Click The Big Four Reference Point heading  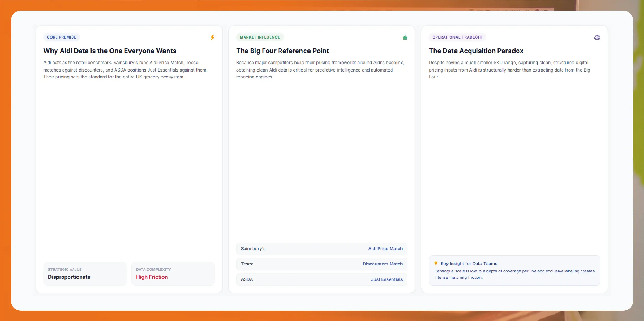(282, 51)
